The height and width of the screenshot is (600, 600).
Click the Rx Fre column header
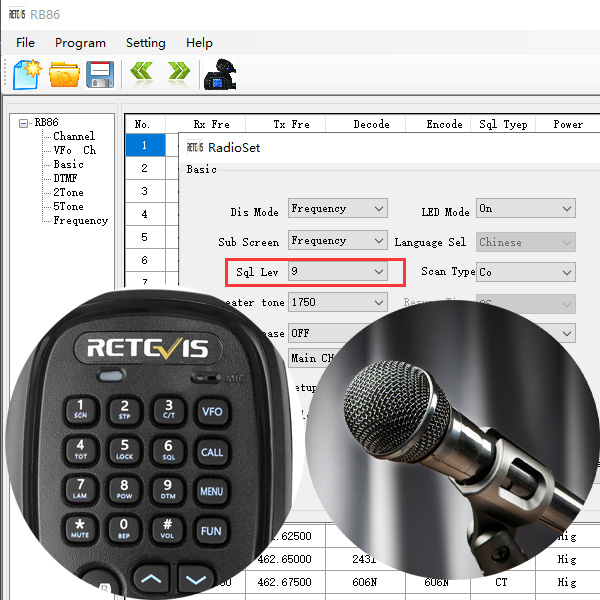205,124
